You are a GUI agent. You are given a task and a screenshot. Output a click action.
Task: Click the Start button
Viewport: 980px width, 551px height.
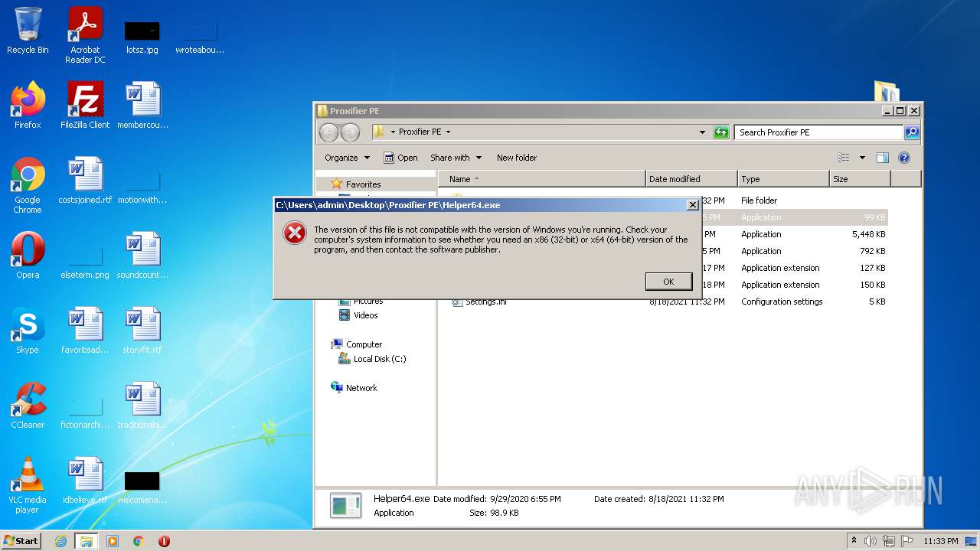coord(21,541)
